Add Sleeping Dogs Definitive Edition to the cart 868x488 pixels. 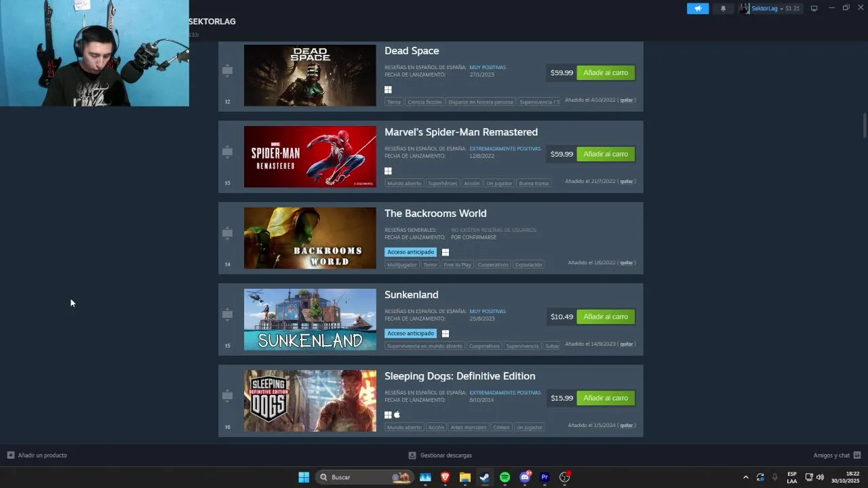click(x=606, y=398)
